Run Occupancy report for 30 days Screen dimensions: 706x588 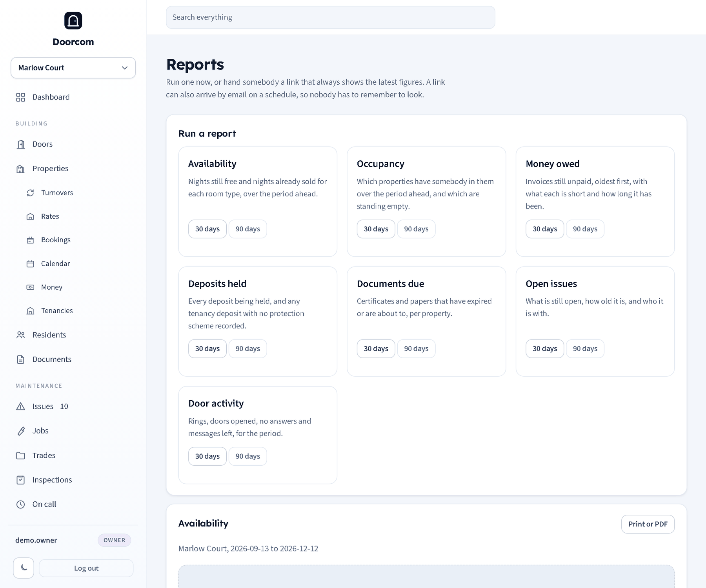376,229
